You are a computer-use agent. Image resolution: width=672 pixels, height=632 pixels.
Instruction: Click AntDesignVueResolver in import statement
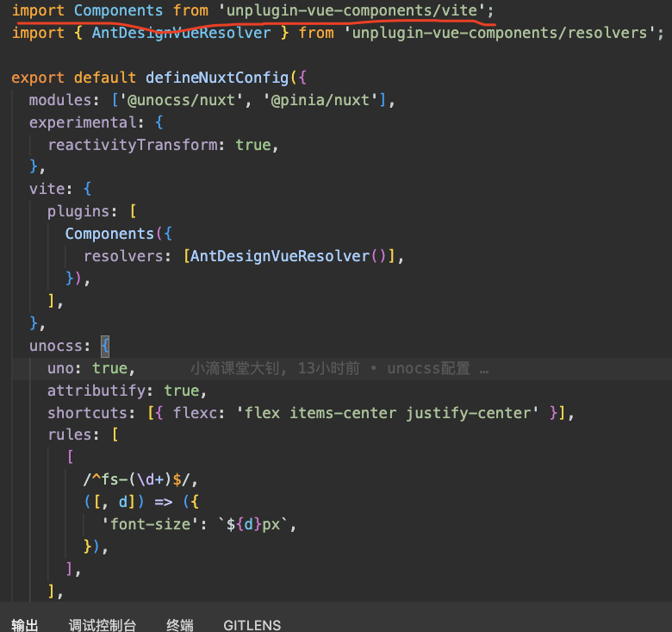181,33
